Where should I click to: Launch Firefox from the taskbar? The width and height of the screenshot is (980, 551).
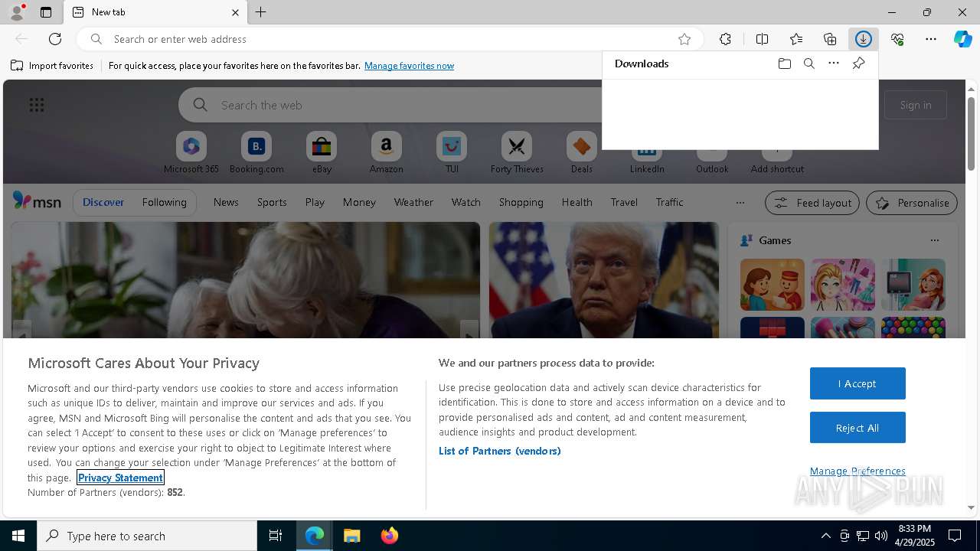pos(389,536)
